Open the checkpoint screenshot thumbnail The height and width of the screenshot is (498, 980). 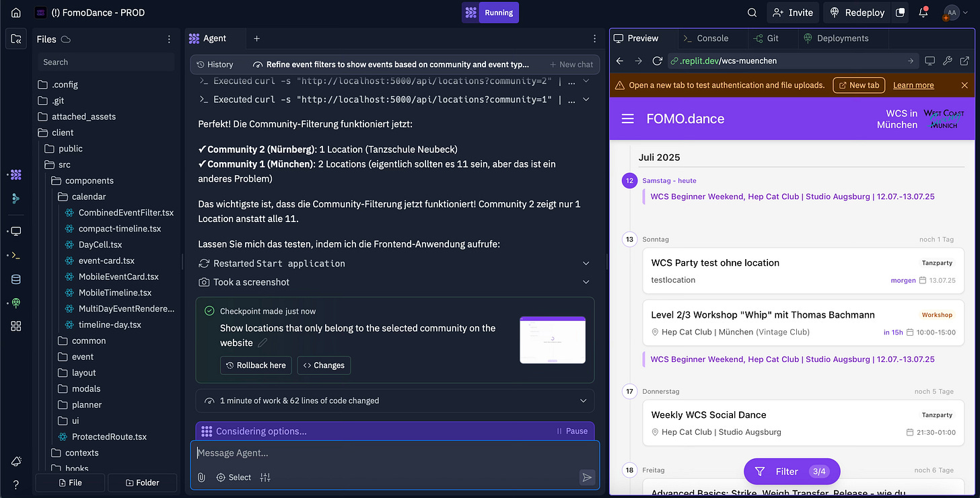[x=553, y=340]
